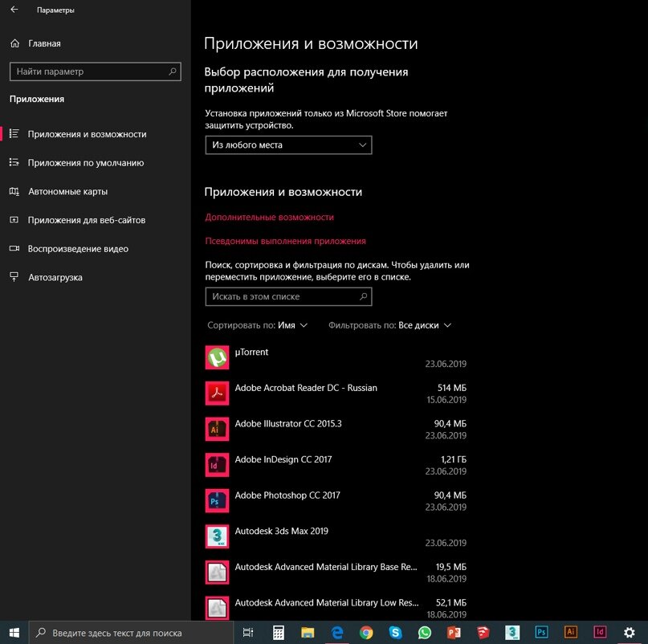Select the µTorrent entry name

[251, 352]
